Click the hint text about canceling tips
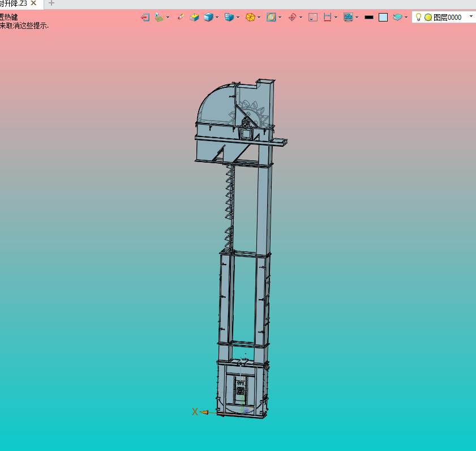The height and width of the screenshot is (451, 476). pyautogui.click(x=24, y=26)
